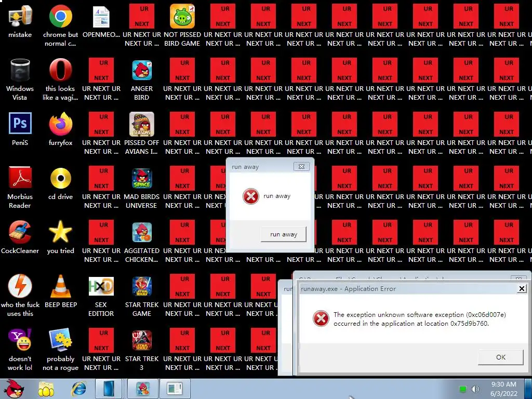
Task: Select the BEEP BEEP traffic cone icon
Action: point(60,286)
